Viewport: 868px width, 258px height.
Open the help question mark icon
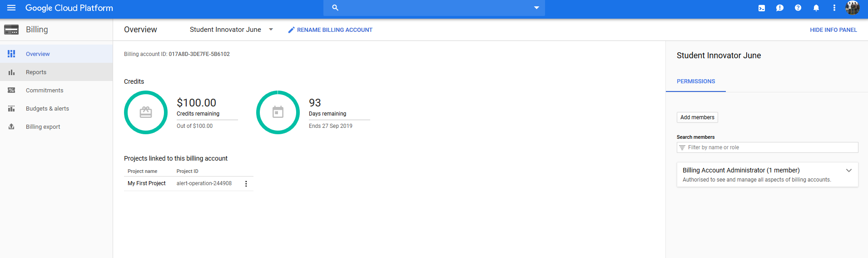[x=798, y=8]
